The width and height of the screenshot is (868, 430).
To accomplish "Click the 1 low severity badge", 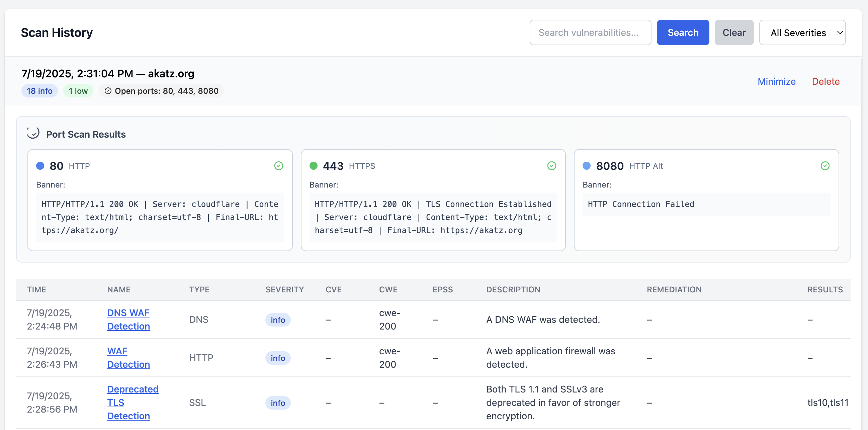I will tap(78, 91).
